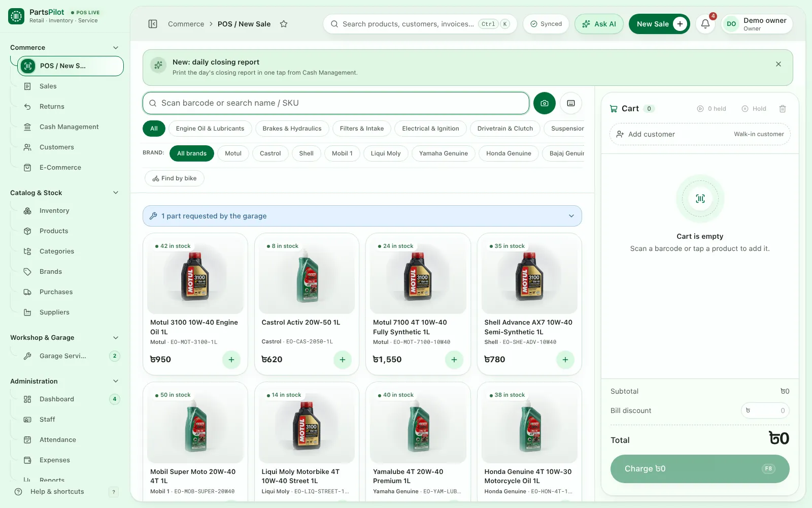Open the Demo owner account menu
812x508 pixels.
coord(757,24)
